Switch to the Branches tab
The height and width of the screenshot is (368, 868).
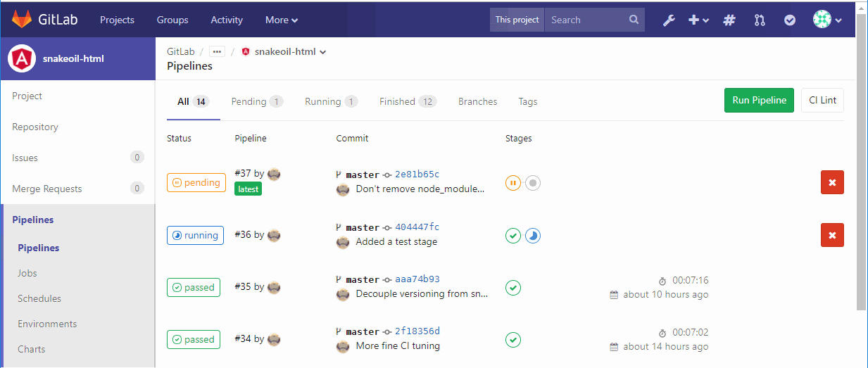pos(477,101)
